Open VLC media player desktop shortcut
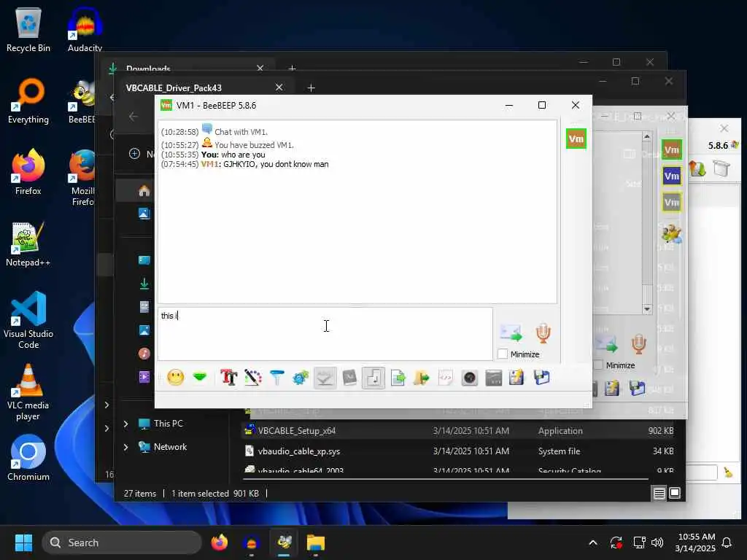747x560 pixels. [x=28, y=392]
